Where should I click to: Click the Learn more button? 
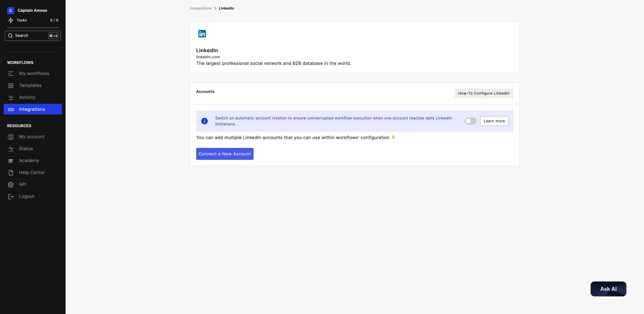(494, 121)
